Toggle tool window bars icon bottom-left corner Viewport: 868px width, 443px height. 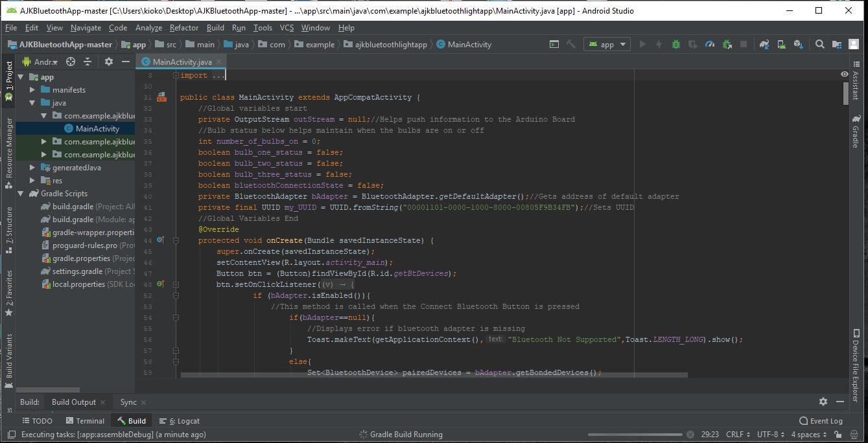pyautogui.click(x=10, y=435)
